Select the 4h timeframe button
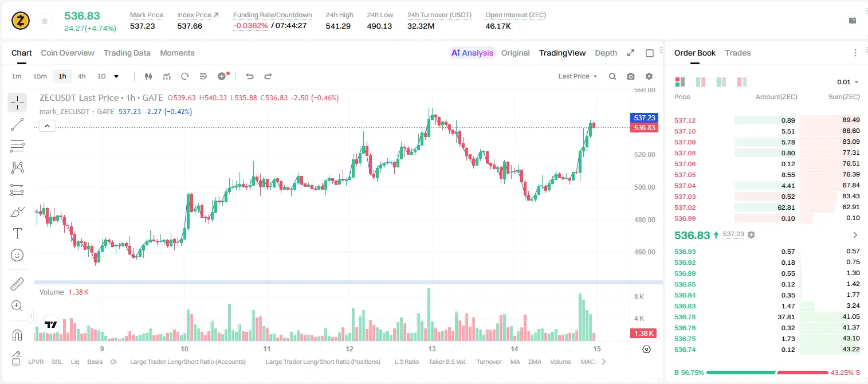 click(81, 76)
